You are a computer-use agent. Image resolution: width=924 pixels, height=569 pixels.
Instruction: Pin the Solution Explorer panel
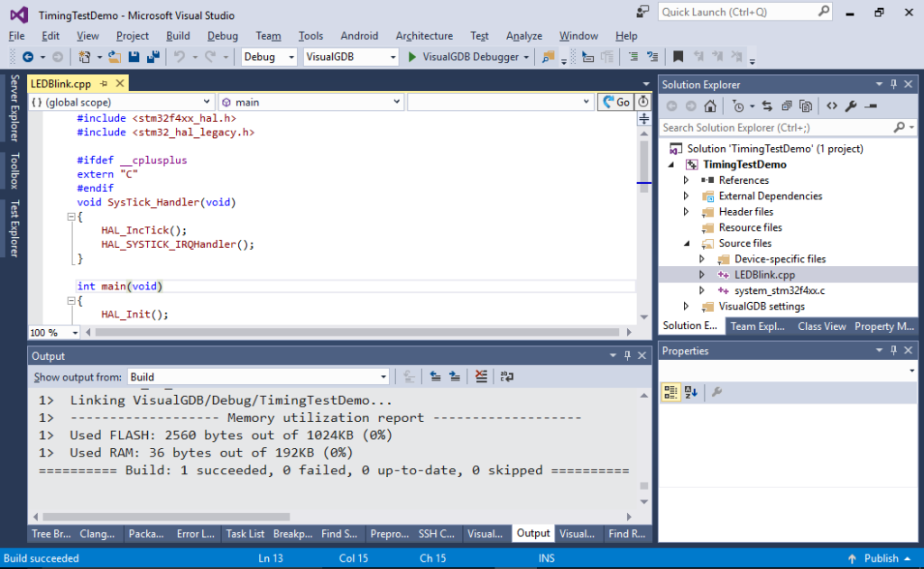click(x=894, y=84)
